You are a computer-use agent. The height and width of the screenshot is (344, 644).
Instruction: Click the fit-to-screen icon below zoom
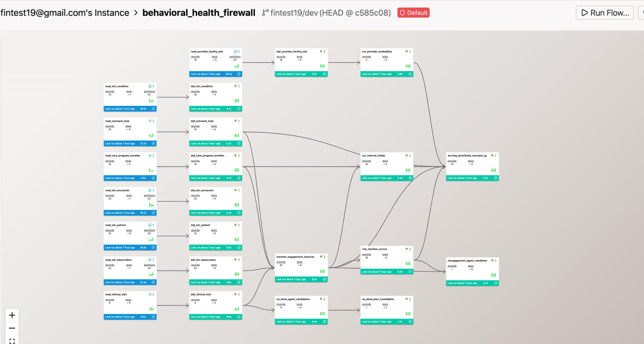[12, 341]
